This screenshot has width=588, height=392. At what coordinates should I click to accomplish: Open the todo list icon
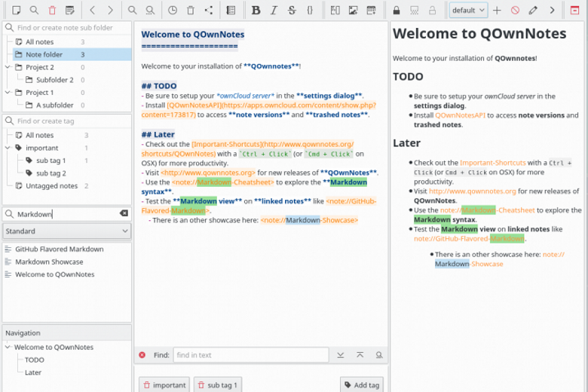coord(231,10)
